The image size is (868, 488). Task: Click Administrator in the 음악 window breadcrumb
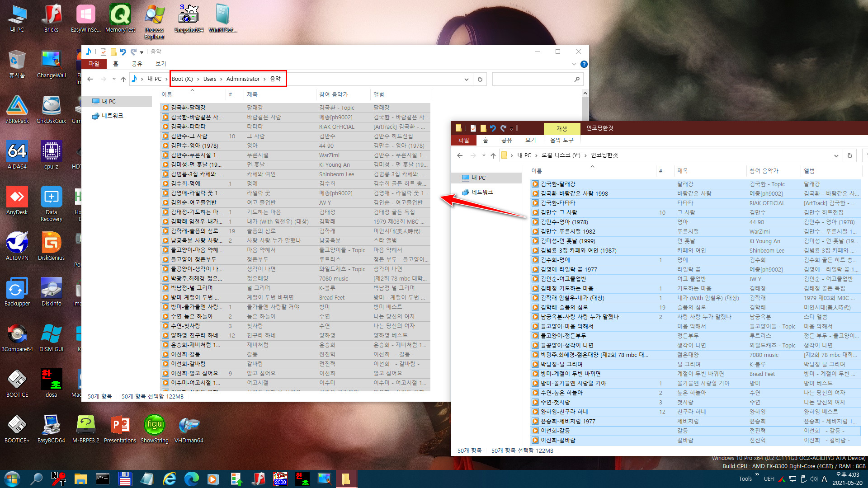(x=243, y=79)
